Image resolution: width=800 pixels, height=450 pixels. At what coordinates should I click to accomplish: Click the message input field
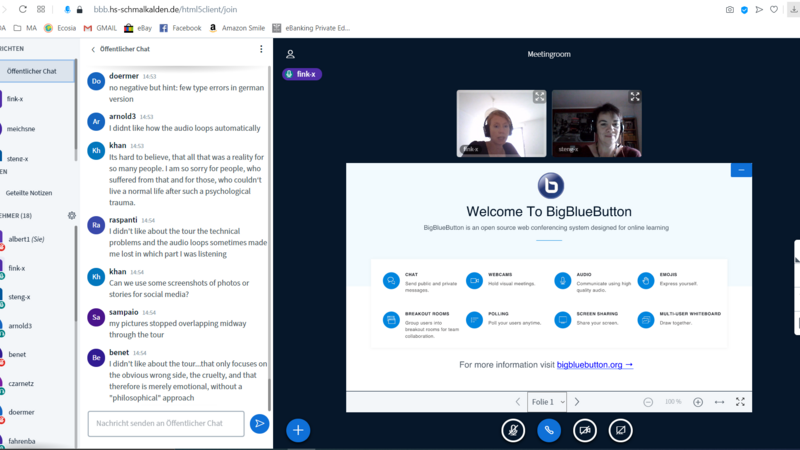click(166, 423)
